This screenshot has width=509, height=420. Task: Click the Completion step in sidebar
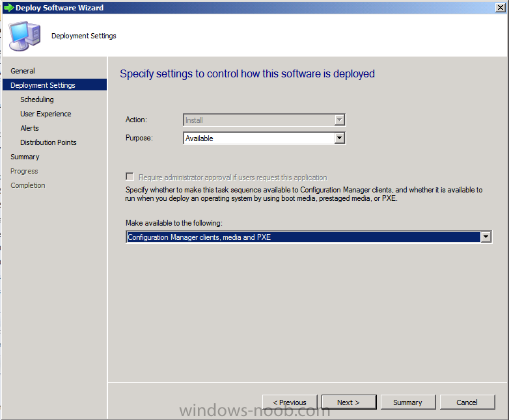(28, 185)
